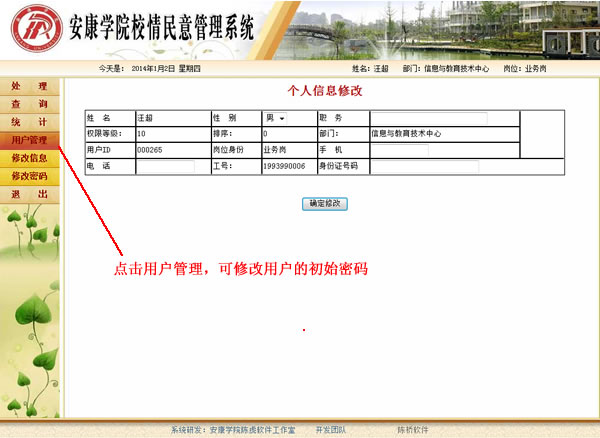Image resolution: width=600 pixels, height=438 pixels.
Task: Select 用户管理 in the sidebar
Action: coord(29,140)
